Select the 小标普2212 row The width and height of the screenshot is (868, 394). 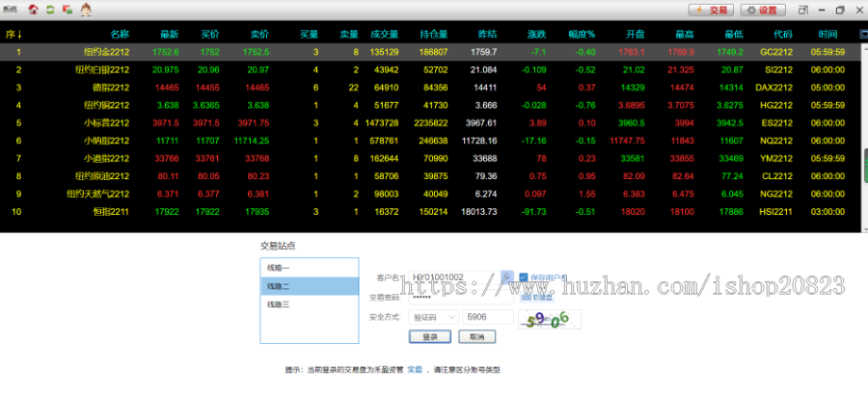point(429,122)
